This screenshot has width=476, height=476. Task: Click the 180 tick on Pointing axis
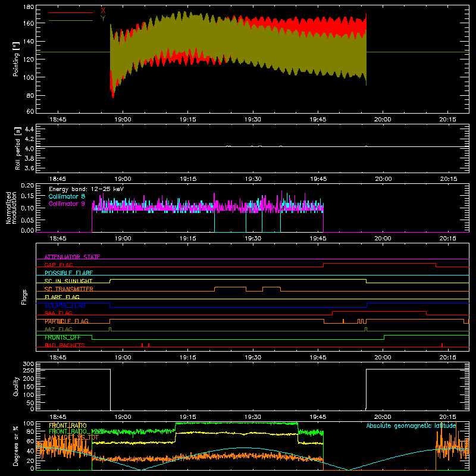click(28, 7)
